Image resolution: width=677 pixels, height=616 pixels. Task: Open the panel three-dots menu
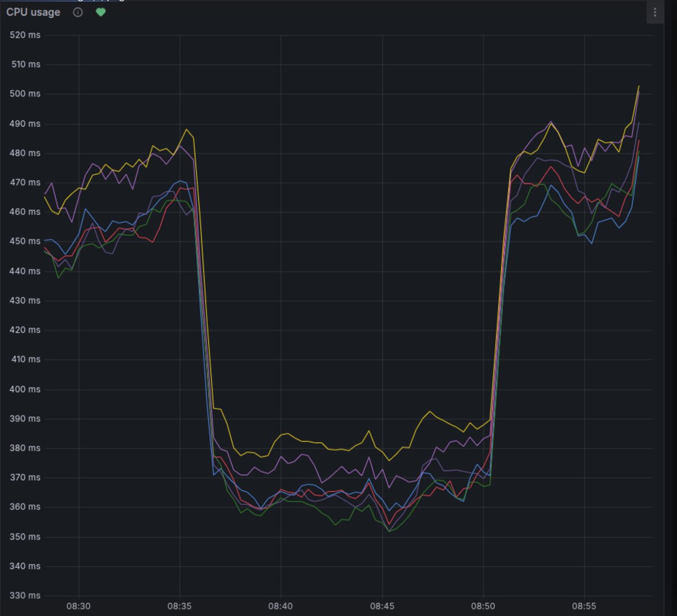point(654,12)
